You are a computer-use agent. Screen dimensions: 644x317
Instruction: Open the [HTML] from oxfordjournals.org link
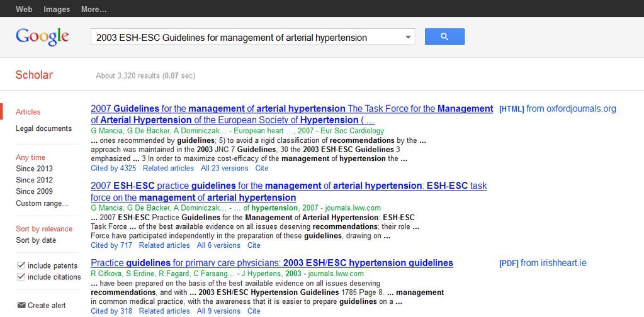click(557, 109)
